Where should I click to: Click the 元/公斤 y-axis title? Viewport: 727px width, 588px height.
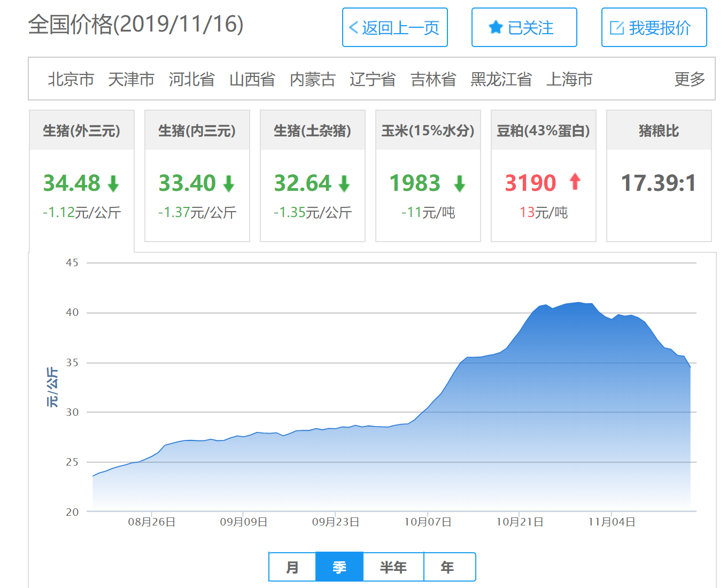coord(52,387)
